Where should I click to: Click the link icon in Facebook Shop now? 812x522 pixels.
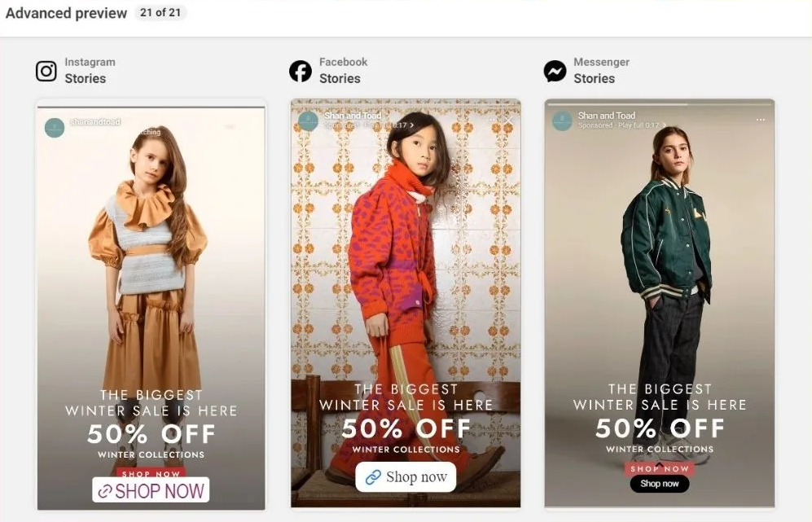coord(373,477)
